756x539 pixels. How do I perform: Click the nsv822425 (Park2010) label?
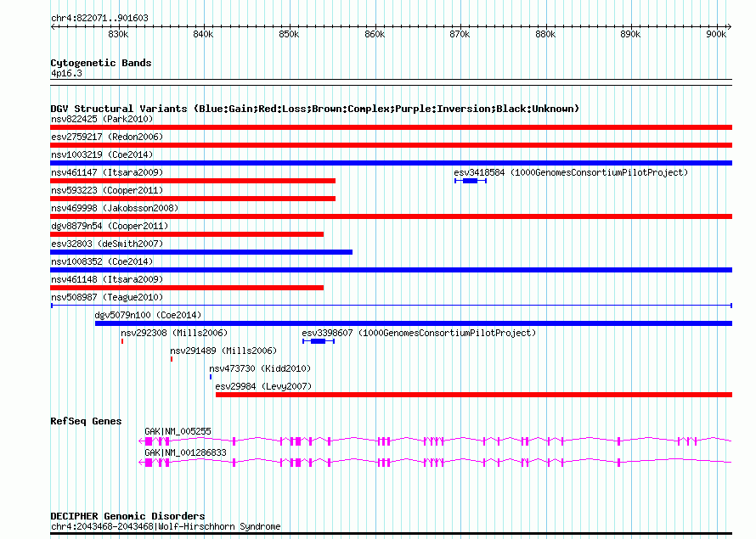click(102, 119)
